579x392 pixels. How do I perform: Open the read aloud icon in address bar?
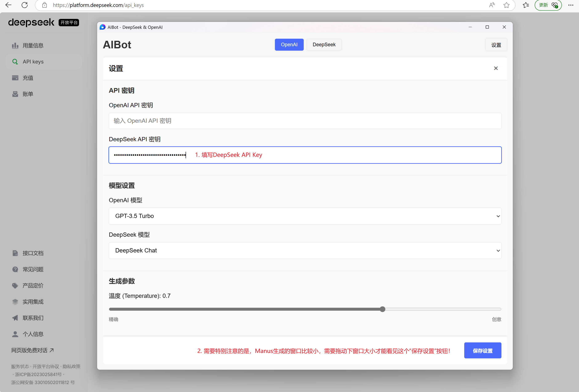click(x=492, y=5)
